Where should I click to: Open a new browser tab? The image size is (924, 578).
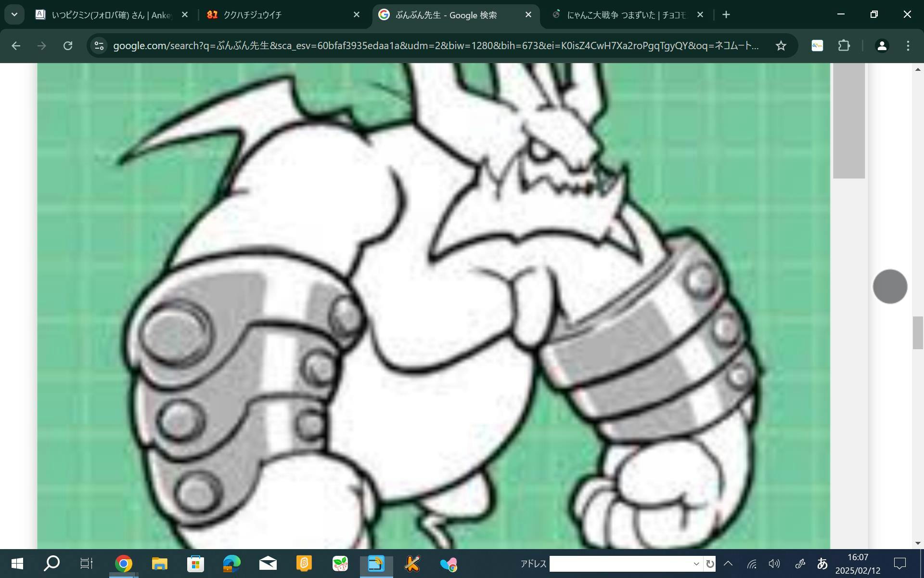tap(726, 15)
